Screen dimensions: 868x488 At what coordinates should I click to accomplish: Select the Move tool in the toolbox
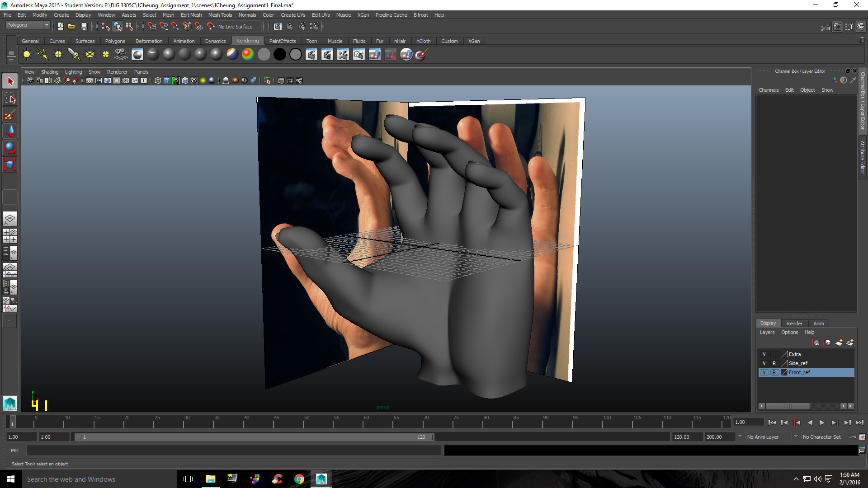[9, 131]
